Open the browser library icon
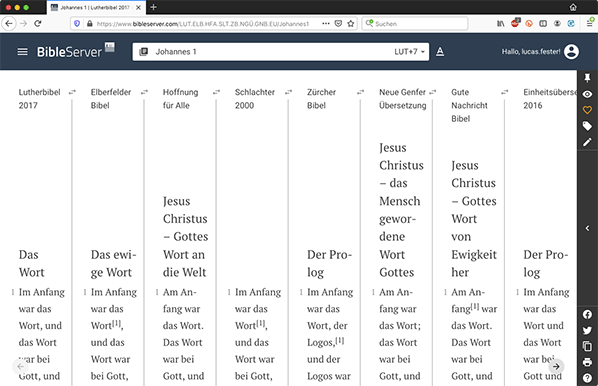 point(501,24)
